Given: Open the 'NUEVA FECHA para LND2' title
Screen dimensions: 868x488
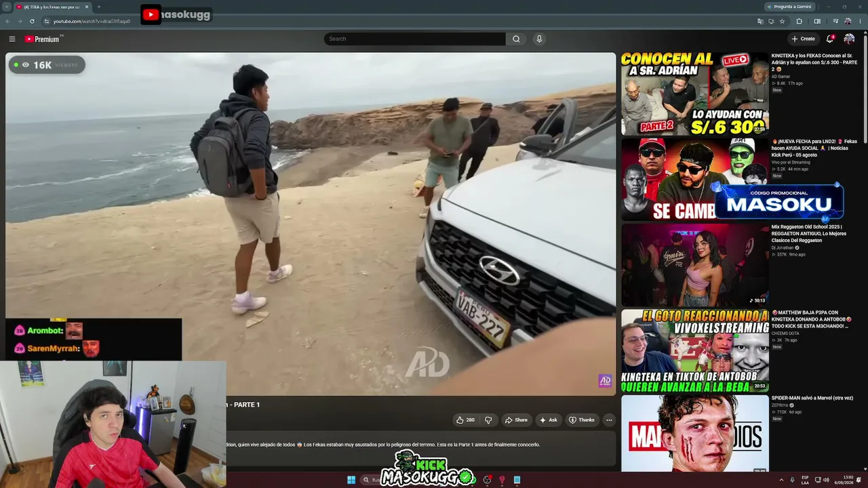Looking at the screenshot, I should pyautogui.click(x=814, y=148).
